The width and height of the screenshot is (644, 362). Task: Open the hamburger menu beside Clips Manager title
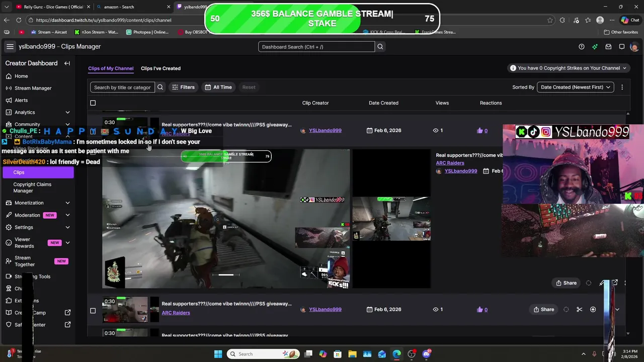(x=10, y=47)
